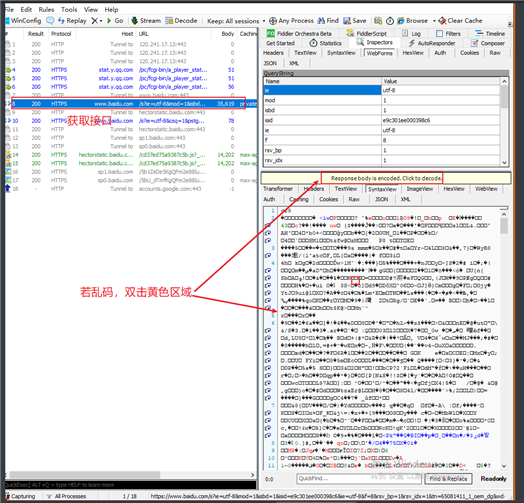Open response WebView tab
The height and width of the screenshot is (503, 524).
pos(486,189)
